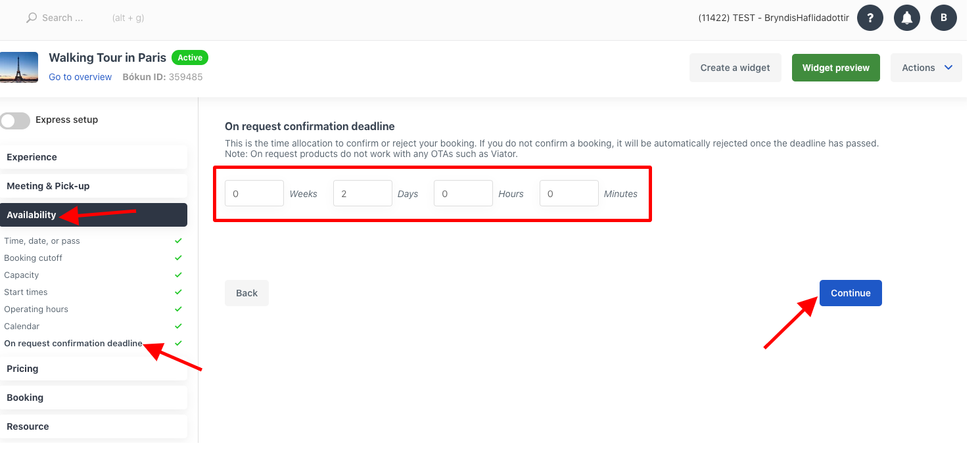
Task: Click the On request confirmation deadline heading
Action: click(x=310, y=126)
